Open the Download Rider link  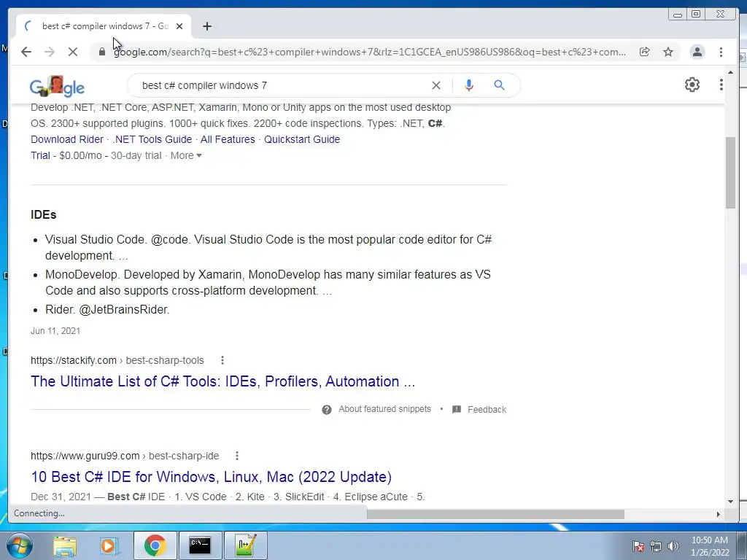coord(67,139)
